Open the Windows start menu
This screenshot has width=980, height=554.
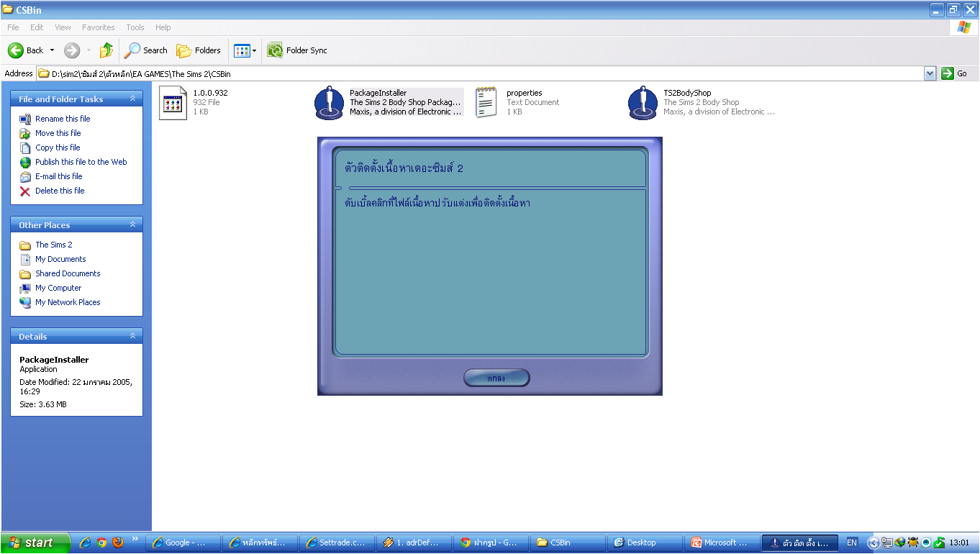pos(35,542)
